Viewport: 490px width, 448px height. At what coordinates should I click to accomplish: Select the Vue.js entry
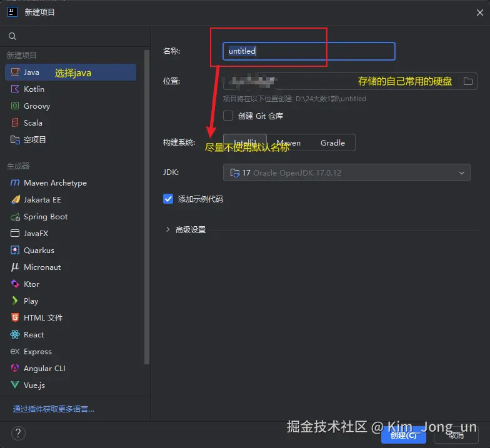click(71, 385)
